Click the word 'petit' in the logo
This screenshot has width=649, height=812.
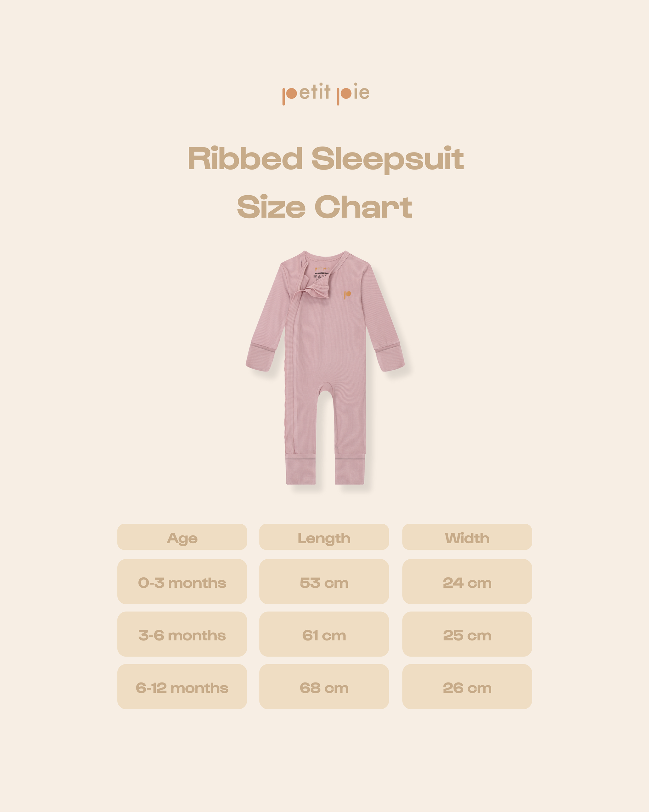point(306,93)
